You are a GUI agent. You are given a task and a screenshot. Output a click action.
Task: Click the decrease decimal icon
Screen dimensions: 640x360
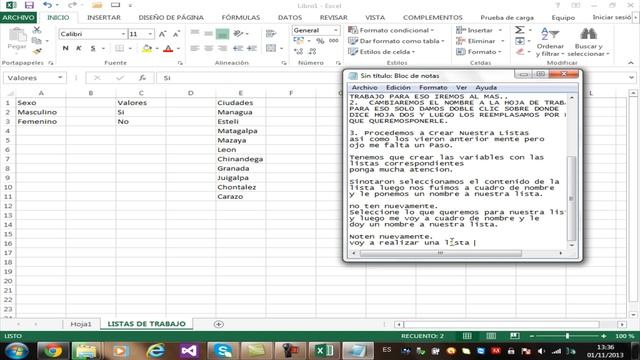click(x=313, y=51)
